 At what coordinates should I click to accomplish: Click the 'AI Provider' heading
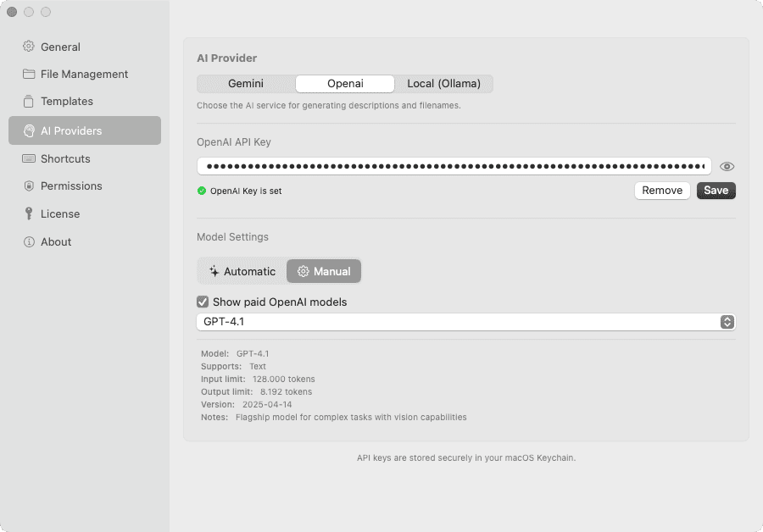226,58
